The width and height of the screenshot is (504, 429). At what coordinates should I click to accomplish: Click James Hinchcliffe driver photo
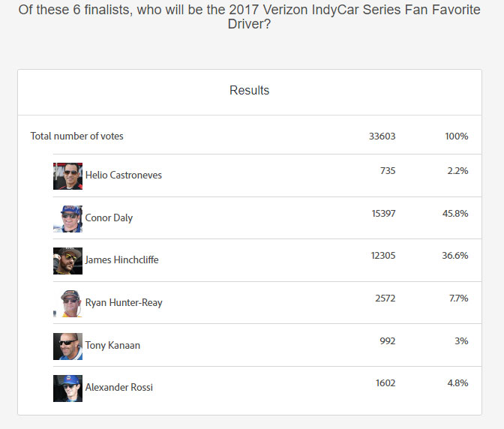(x=67, y=260)
